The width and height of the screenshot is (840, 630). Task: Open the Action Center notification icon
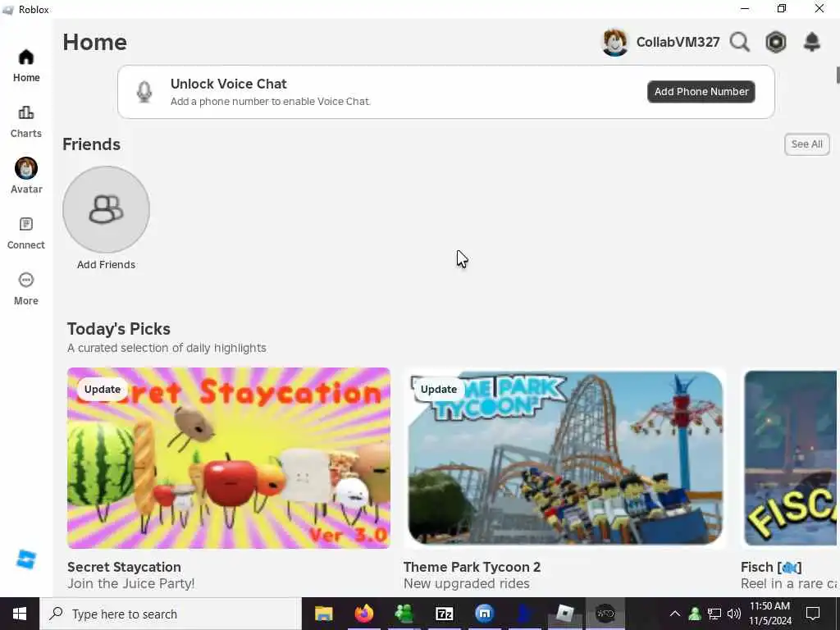[x=813, y=614]
